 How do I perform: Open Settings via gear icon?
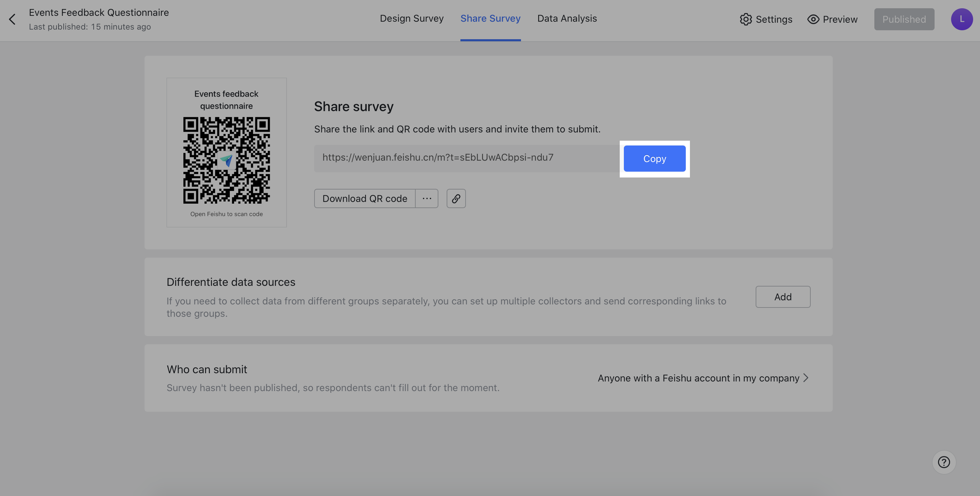pyautogui.click(x=746, y=19)
